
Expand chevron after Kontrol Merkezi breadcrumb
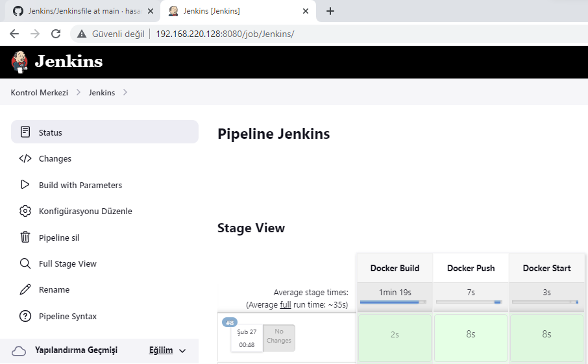(x=79, y=92)
